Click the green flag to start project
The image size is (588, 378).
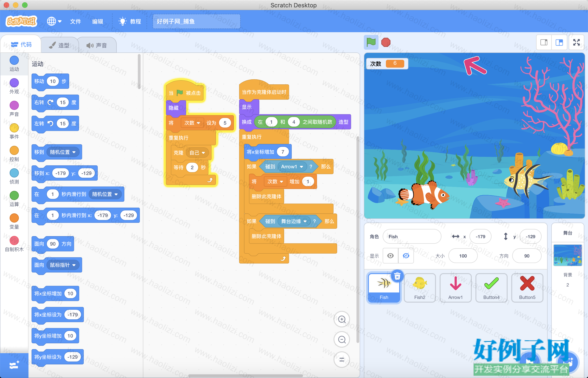[371, 43]
